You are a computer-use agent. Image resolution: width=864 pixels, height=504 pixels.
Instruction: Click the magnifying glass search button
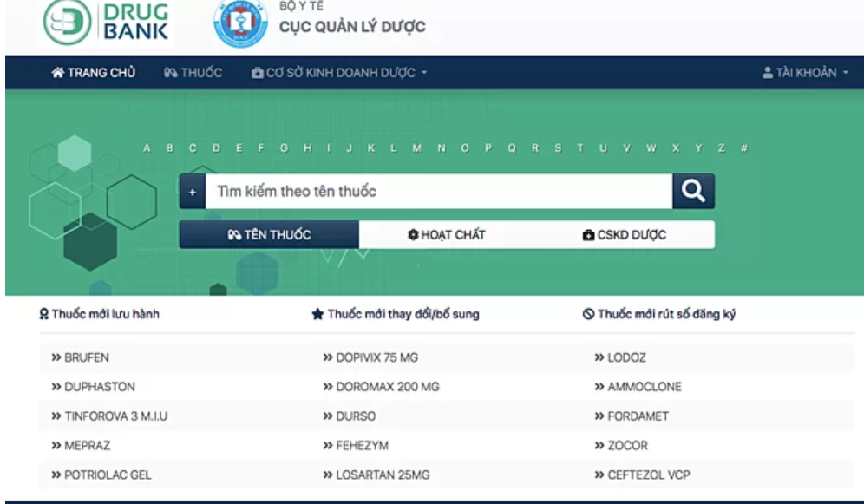pyautogui.click(x=694, y=191)
